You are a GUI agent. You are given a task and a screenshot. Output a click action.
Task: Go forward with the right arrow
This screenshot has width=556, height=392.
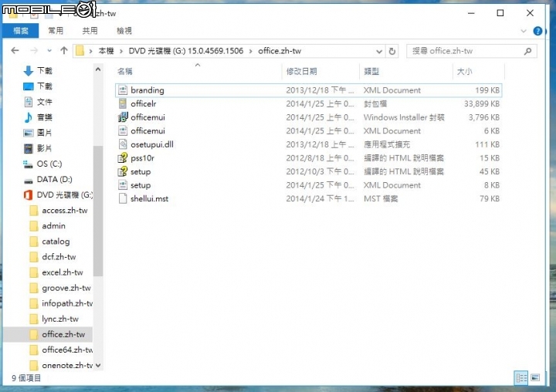click(x=34, y=51)
